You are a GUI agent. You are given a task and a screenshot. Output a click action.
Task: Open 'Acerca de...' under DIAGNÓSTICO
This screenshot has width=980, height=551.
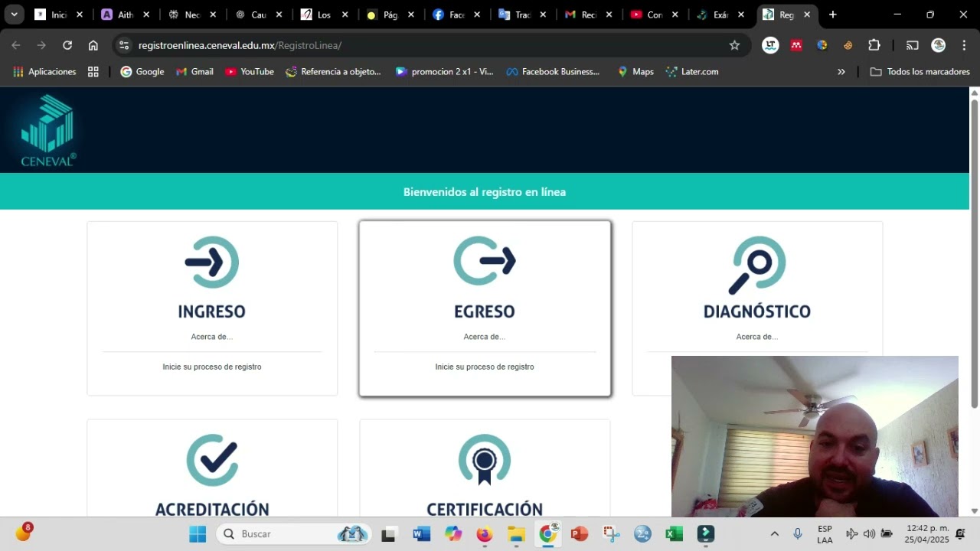click(x=757, y=337)
